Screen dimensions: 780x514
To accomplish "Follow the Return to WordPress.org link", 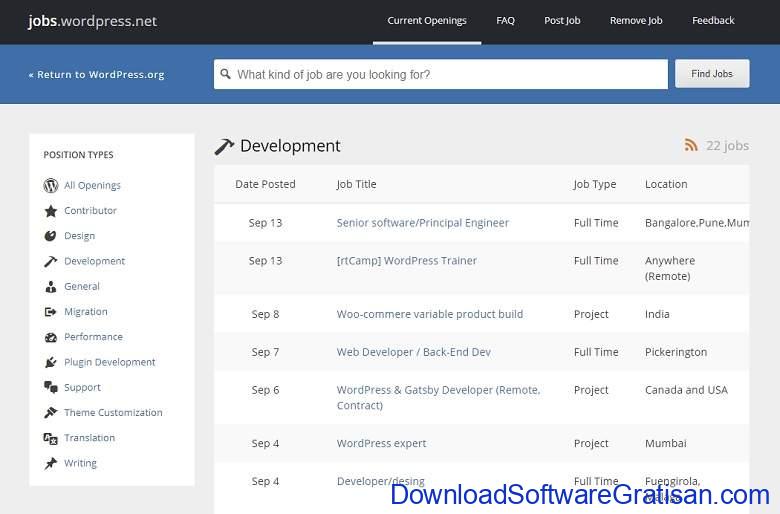I will click(x=96, y=75).
